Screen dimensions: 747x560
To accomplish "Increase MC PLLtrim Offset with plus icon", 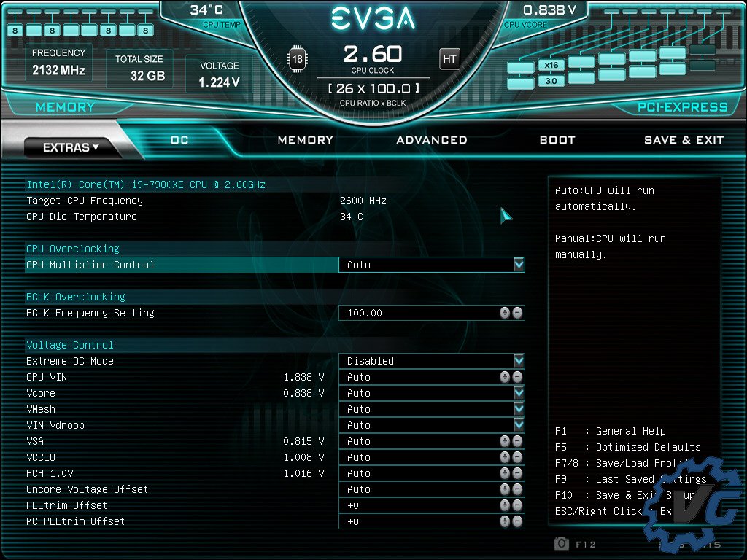I will pyautogui.click(x=505, y=521).
